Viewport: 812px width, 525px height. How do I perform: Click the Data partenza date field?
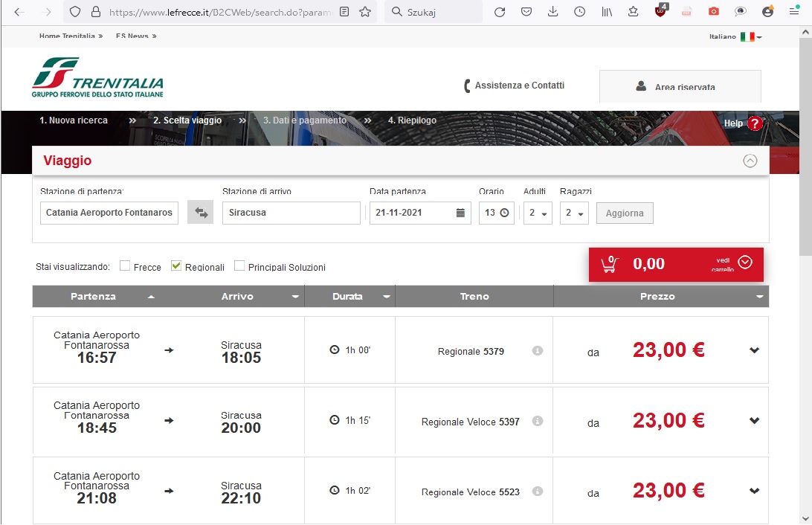pyautogui.click(x=420, y=213)
